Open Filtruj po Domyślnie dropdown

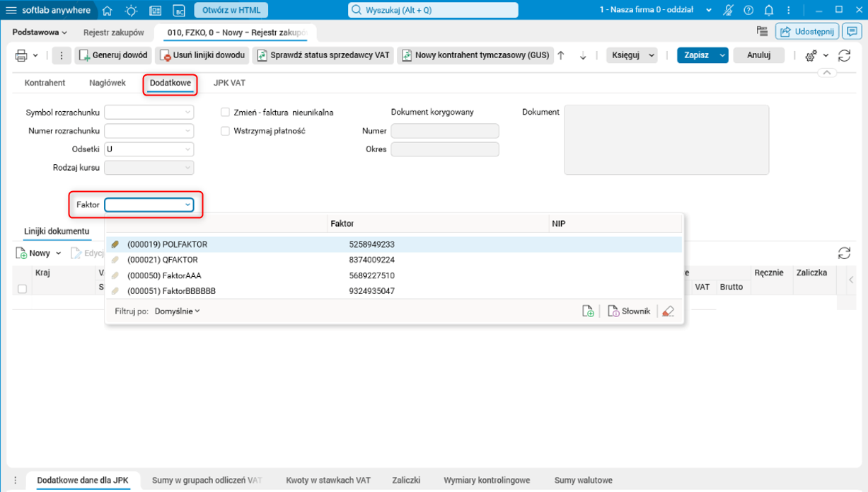(177, 311)
